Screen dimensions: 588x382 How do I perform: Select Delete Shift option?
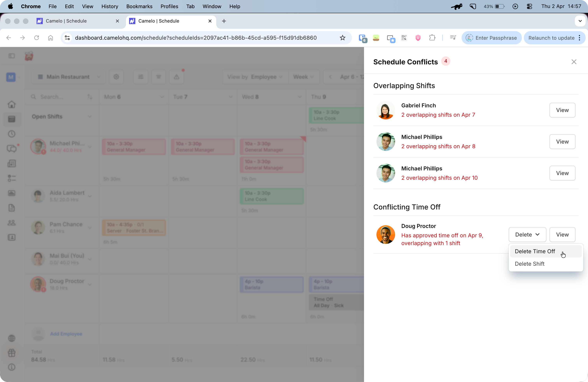coord(545,264)
